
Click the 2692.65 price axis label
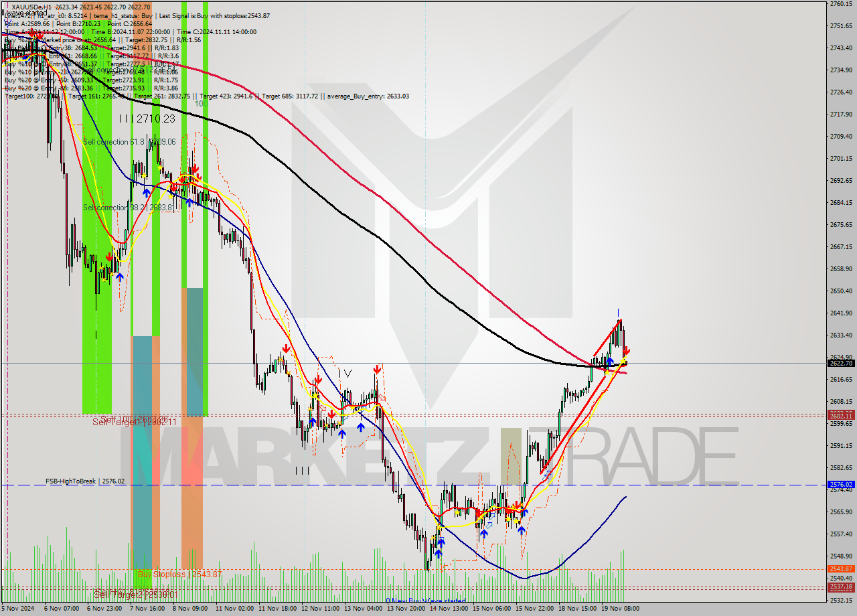point(841,180)
